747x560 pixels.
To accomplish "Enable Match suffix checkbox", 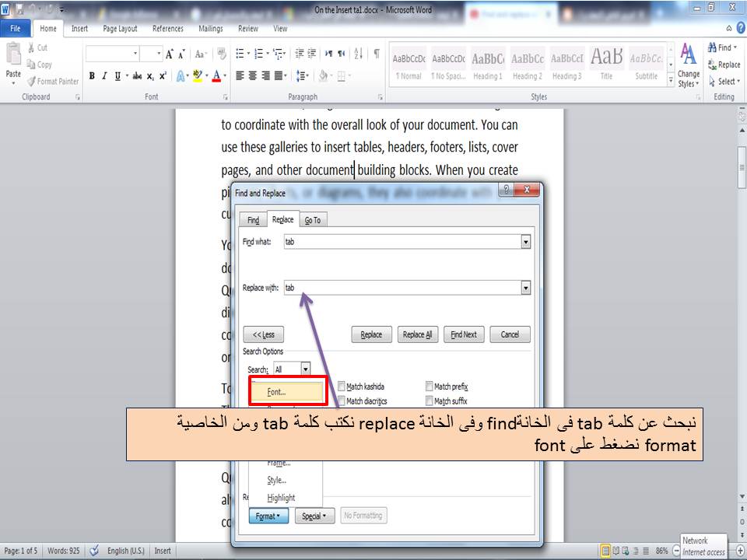I will pos(430,401).
